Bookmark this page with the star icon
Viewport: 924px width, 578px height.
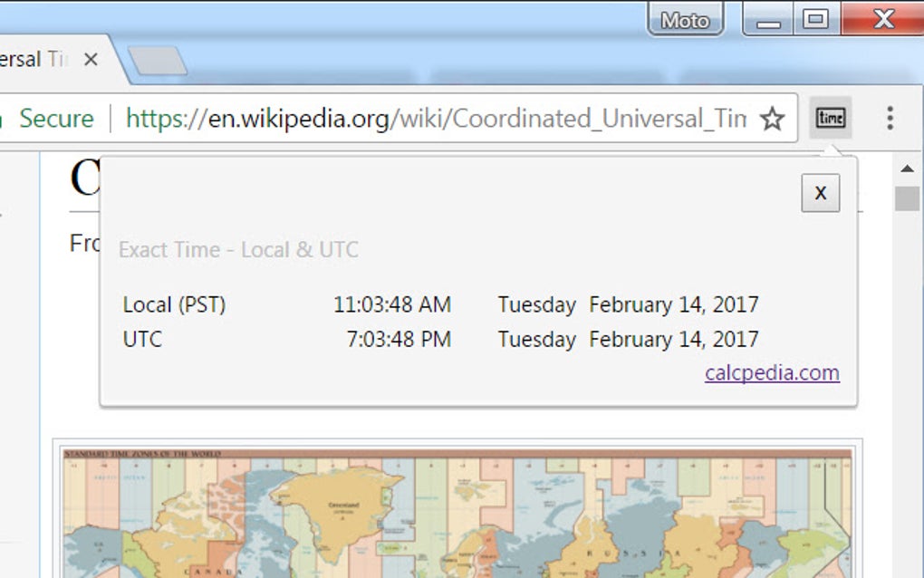(772, 119)
